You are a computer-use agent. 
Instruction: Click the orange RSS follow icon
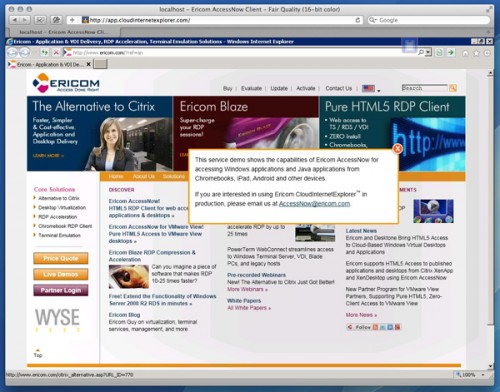pos(375,327)
